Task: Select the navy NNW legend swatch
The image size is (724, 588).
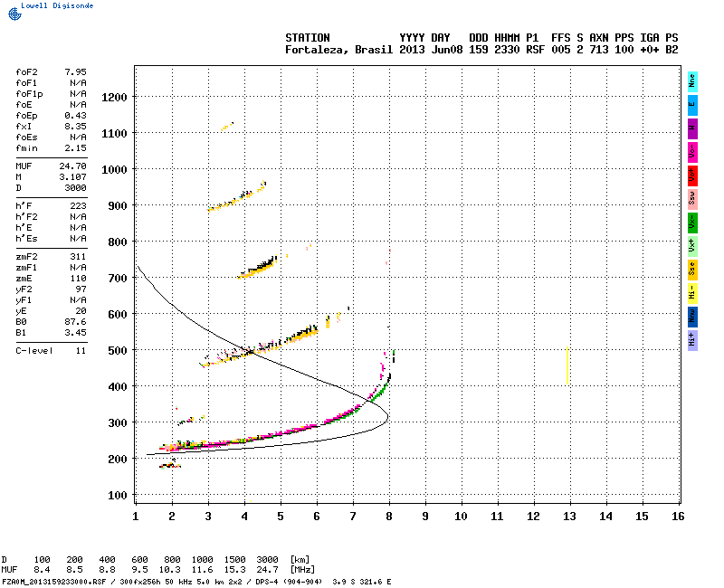Action: point(692,317)
